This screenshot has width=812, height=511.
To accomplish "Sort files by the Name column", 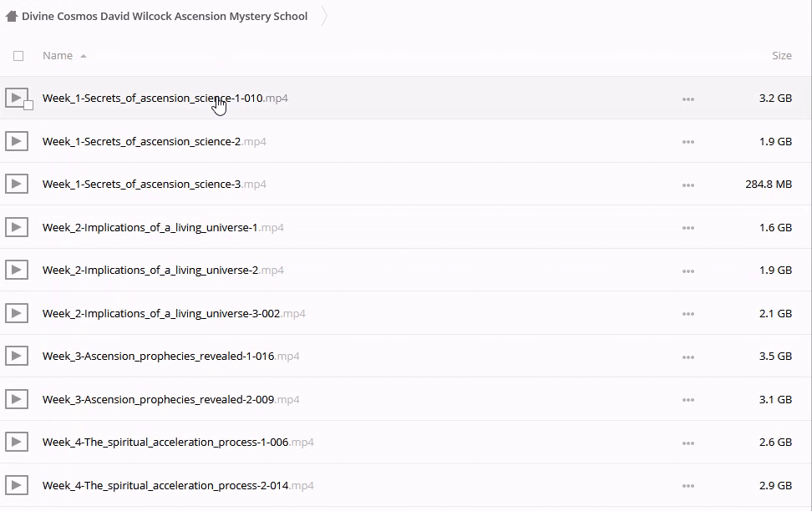I will coord(58,56).
